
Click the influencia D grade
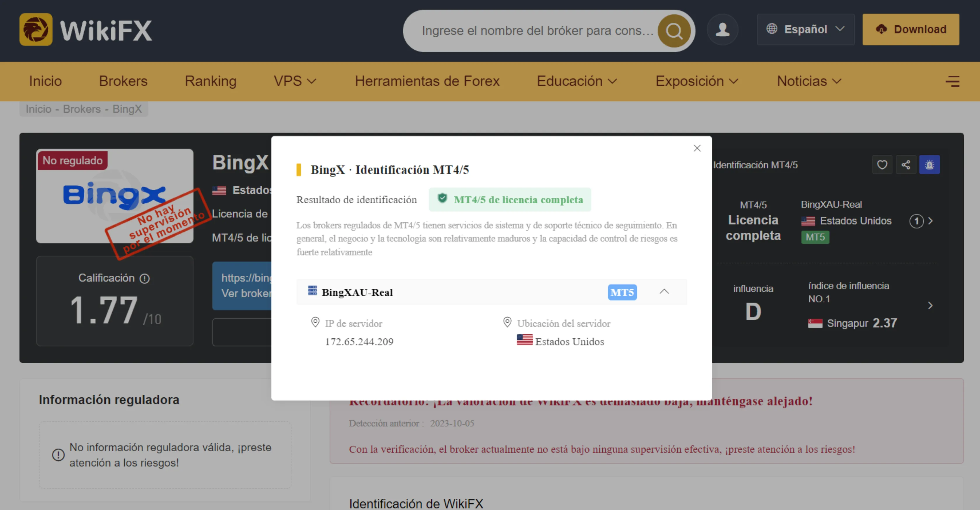tap(753, 312)
